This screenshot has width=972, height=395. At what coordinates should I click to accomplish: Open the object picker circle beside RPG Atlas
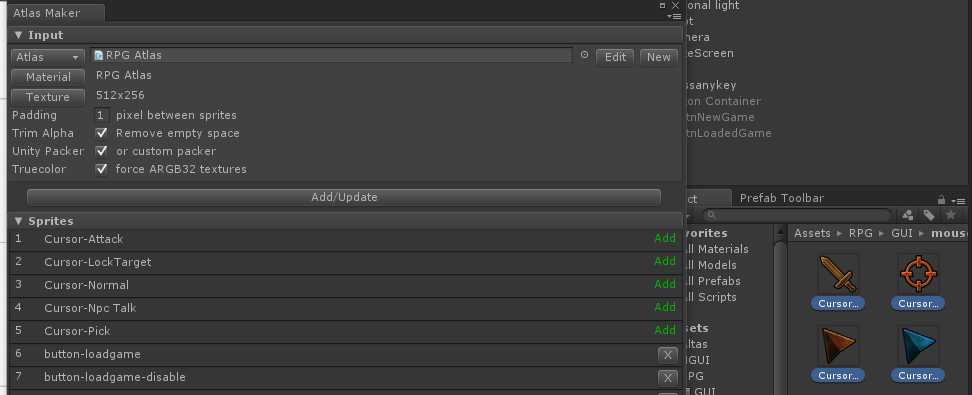click(x=584, y=55)
